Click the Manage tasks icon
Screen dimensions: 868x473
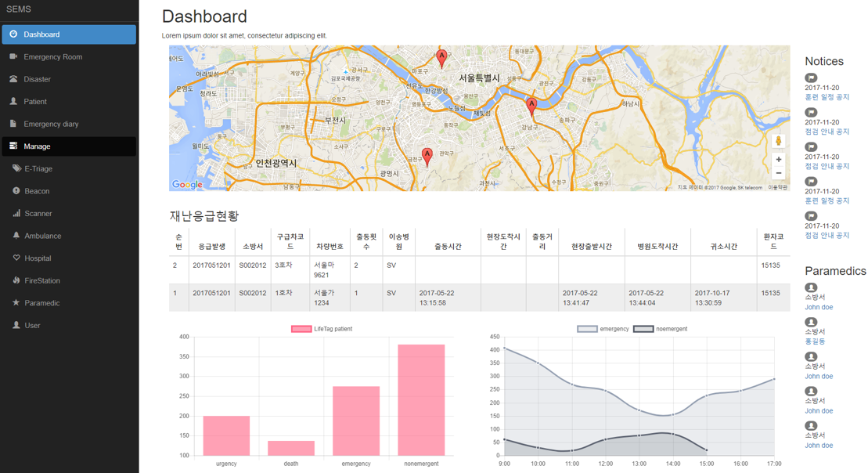point(13,146)
